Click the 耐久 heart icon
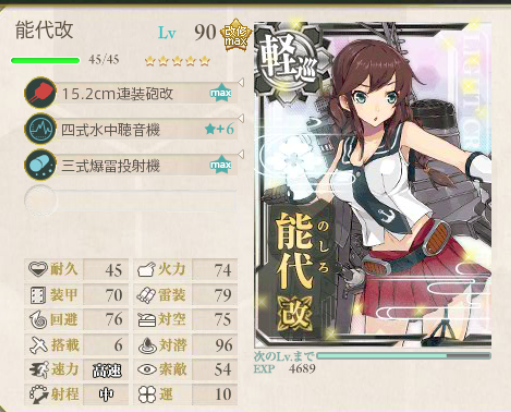 (38, 269)
